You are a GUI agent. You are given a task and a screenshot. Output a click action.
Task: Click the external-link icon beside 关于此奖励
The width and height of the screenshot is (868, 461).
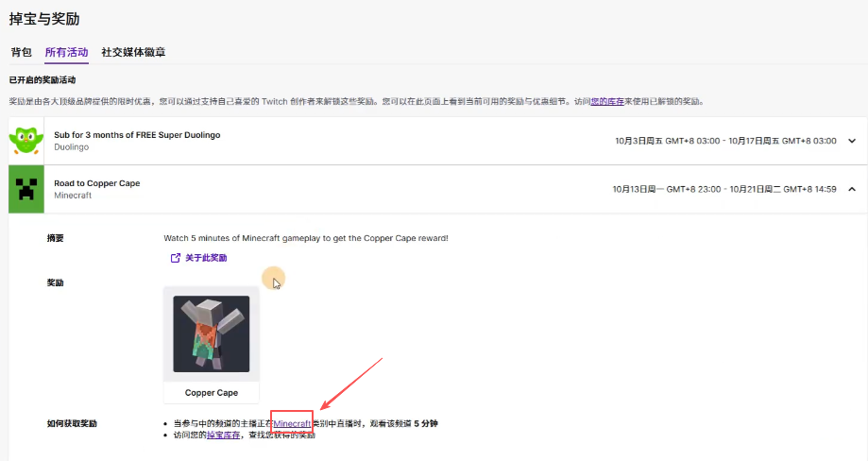tap(175, 258)
